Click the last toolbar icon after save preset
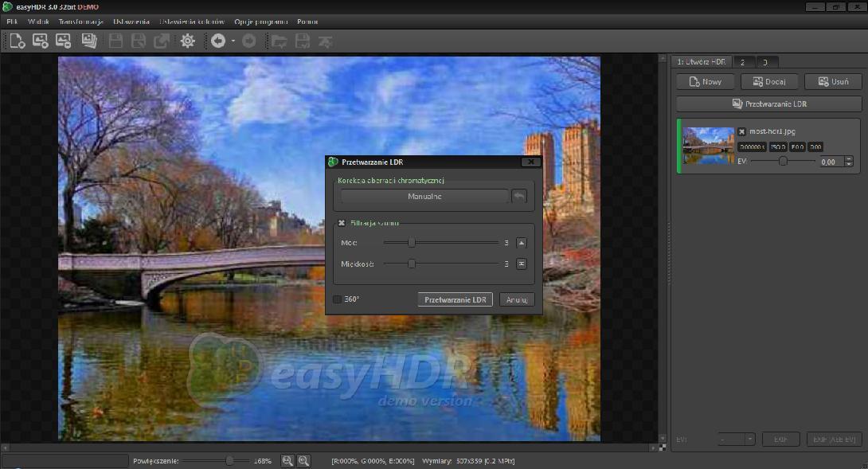 point(326,41)
